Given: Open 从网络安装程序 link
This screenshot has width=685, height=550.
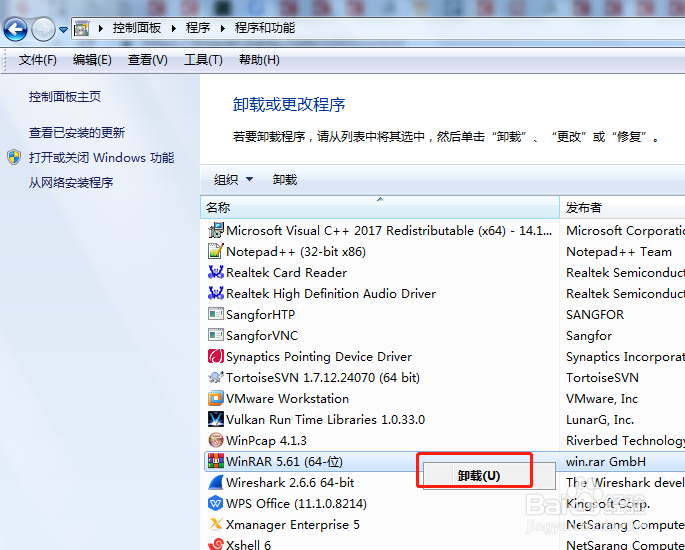Looking at the screenshot, I should [71, 183].
